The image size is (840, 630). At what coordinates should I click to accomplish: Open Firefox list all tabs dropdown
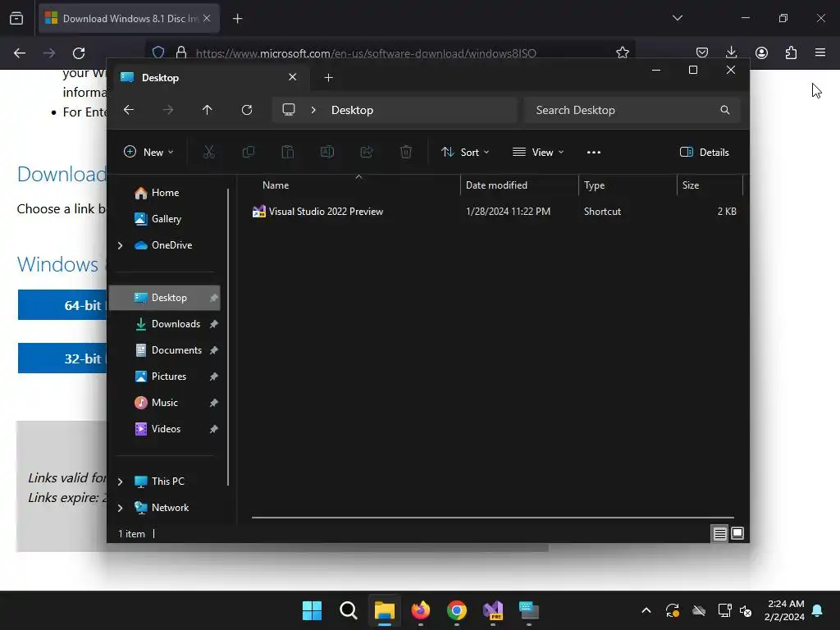(677, 18)
